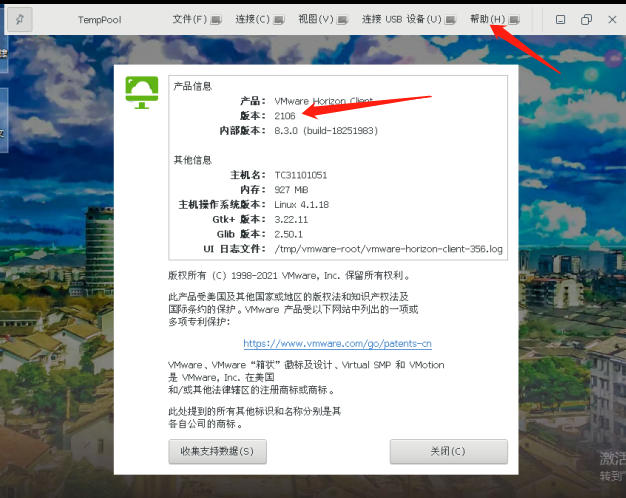Click the 关闭(C) button

click(448, 451)
